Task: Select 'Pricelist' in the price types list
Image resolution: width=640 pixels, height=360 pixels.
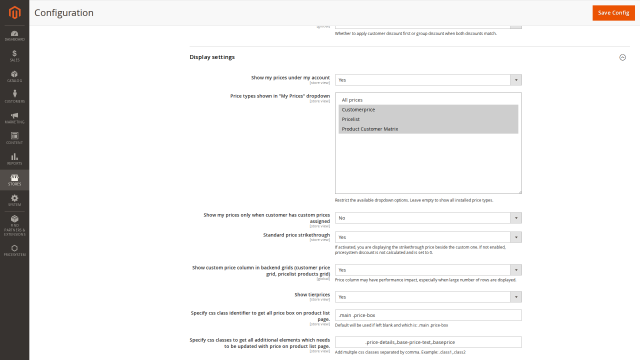Action: click(x=428, y=119)
